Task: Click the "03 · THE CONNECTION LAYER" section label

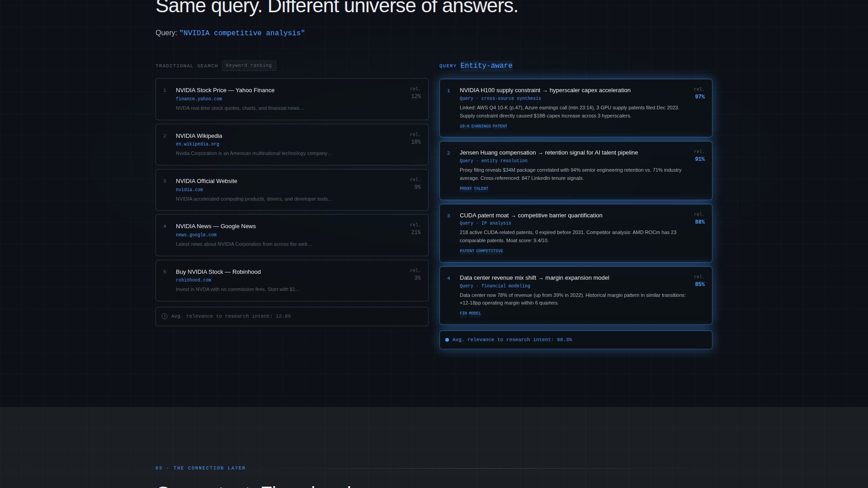Action: click(201, 468)
